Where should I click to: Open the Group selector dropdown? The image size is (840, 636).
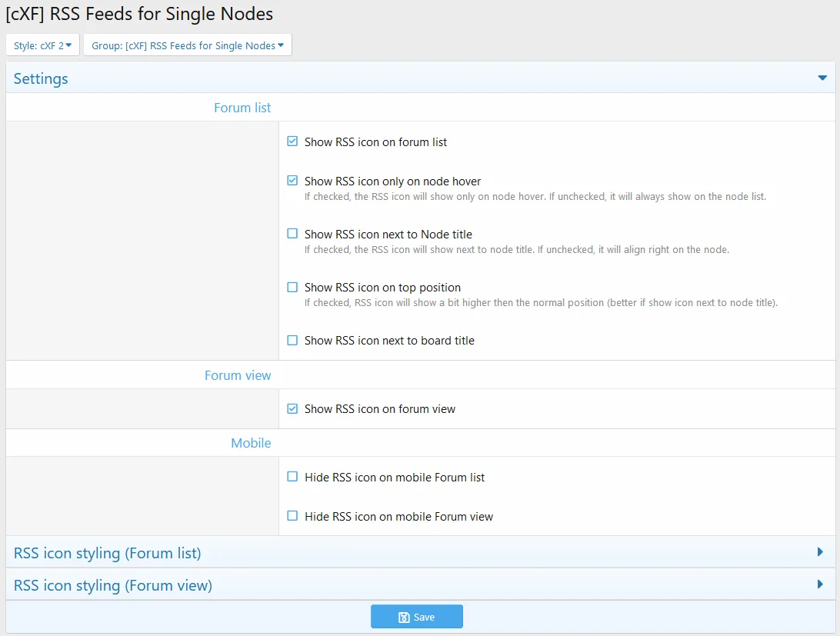(187, 45)
